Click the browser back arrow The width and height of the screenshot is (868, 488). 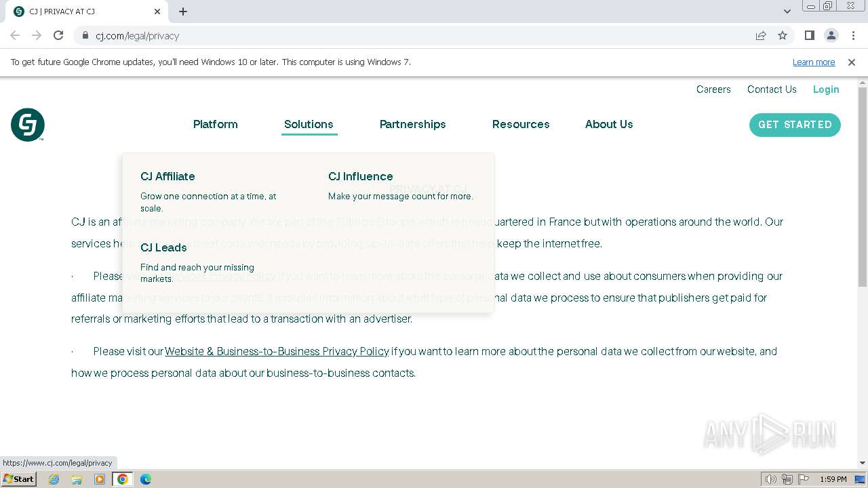[x=15, y=35]
